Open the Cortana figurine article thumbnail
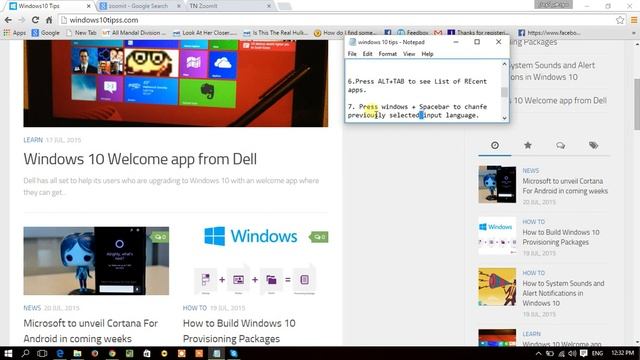The height and width of the screenshot is (360, 640). (x=96, y=261)
